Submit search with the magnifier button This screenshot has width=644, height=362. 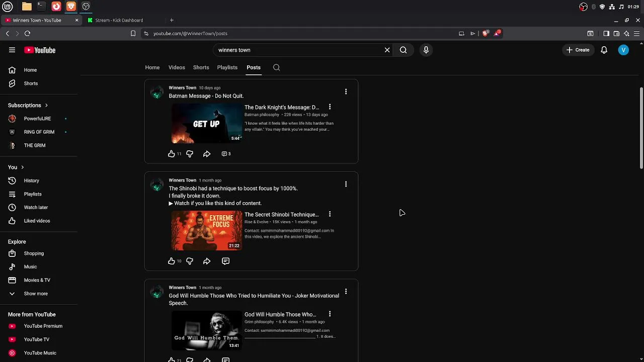pyautogui.click(x=403, y=50)
